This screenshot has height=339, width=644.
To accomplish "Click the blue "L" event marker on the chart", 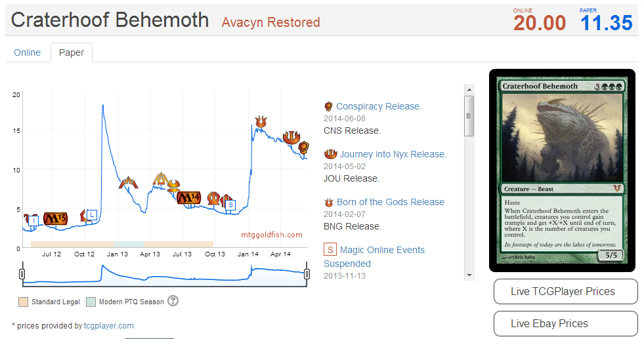I will coord(92,214).
